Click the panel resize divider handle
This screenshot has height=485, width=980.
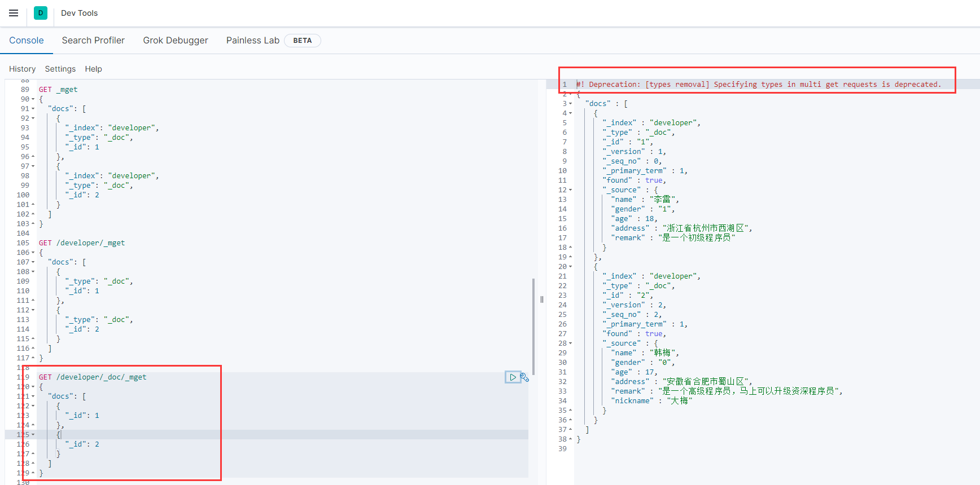click(x=542, y=299)
